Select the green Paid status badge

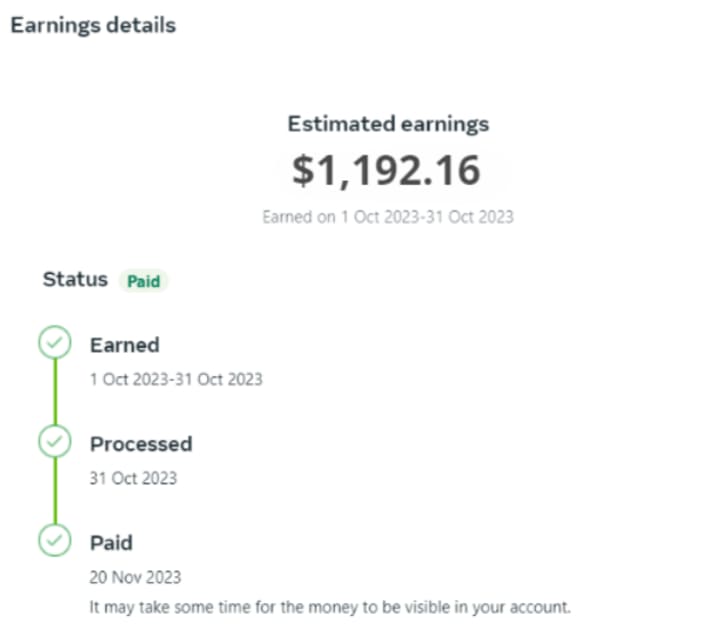tap(143, 281)
